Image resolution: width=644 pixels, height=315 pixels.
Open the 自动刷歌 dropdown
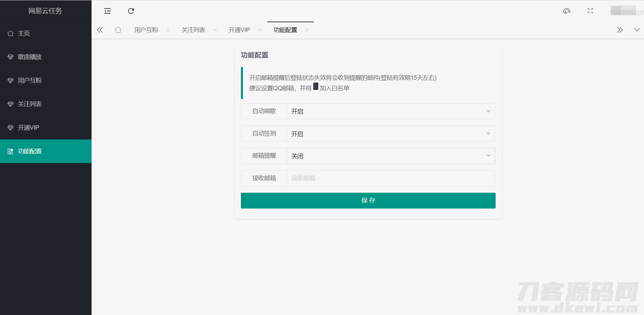(x=390, y=112)
